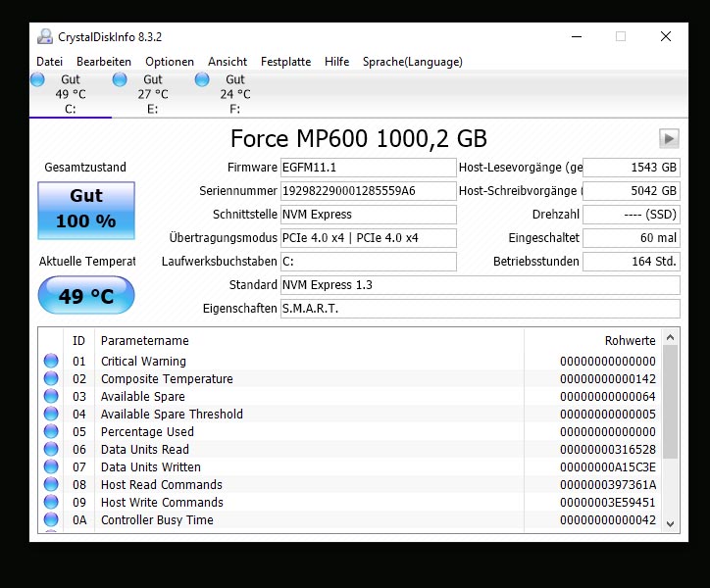This screenshot has height=588, width=710.
Task: Open the Ansicht menu
Action: [x=228, y=62]
